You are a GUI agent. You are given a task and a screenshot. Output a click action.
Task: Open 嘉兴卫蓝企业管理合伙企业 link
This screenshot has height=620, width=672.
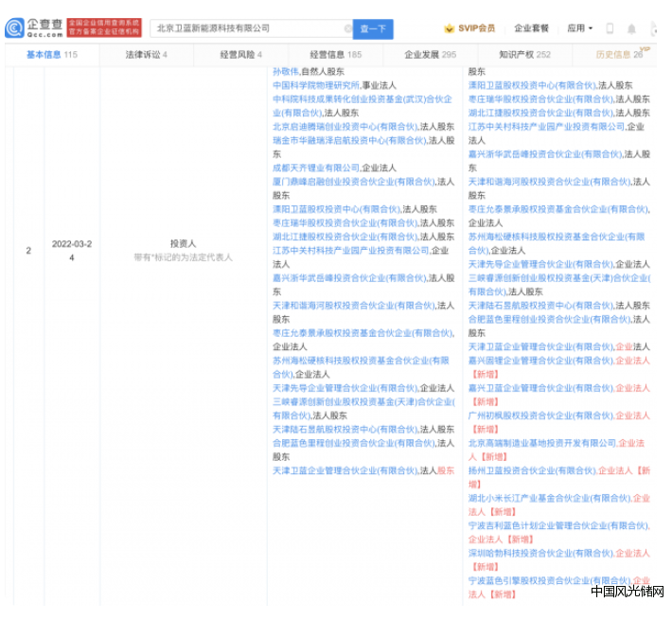tap(540, 388)
